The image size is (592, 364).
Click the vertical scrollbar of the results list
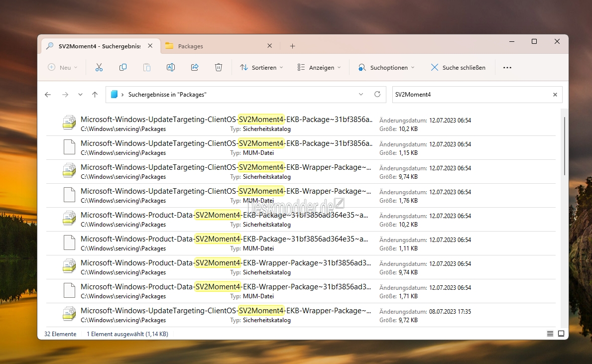pos(564,146)
